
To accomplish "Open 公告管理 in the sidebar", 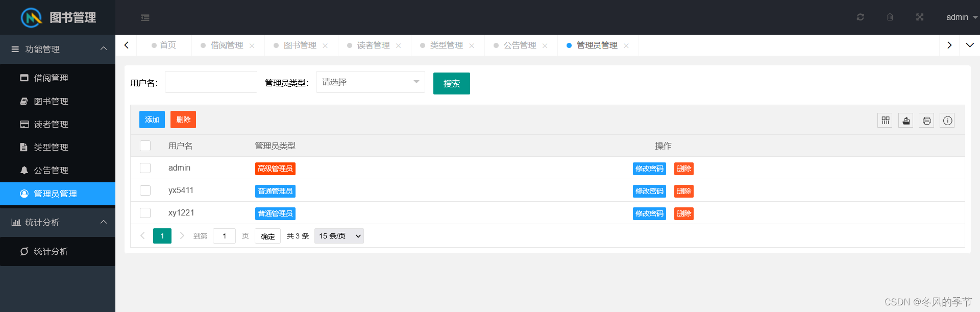I will pos(58,170).
